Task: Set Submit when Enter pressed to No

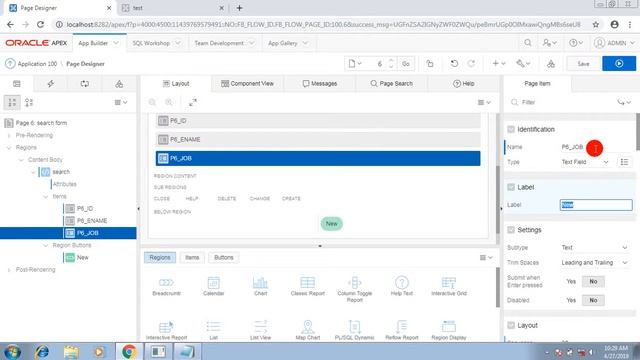Action: pos(593,281)
